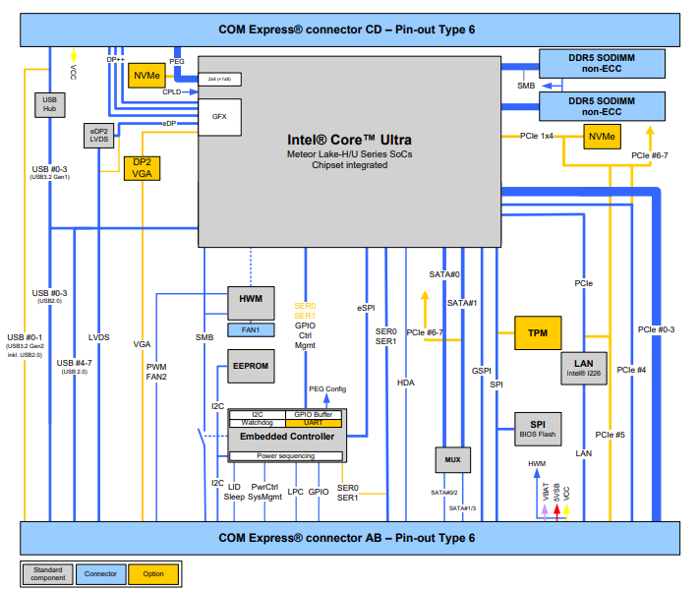Viewport: 700px width, 592px height.
Task: Select the UART cell in Embedded Controller
Action: 315,424
